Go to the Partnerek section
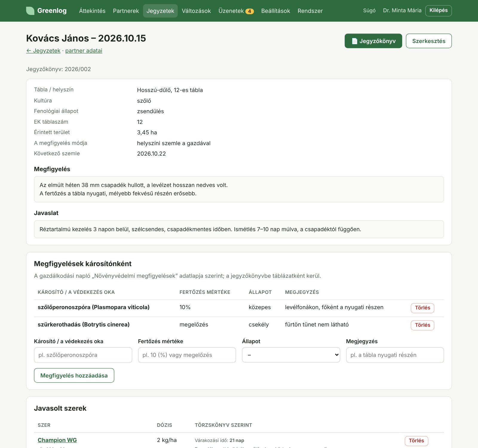This screenshot has height=448, width=478. [x=126, y=11]
